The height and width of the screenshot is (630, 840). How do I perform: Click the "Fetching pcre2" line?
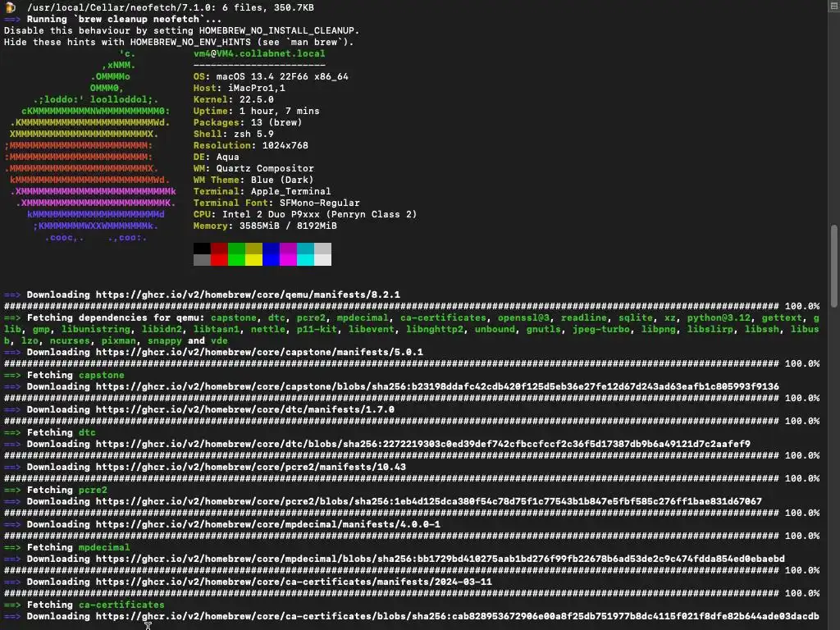coord(56,490)
